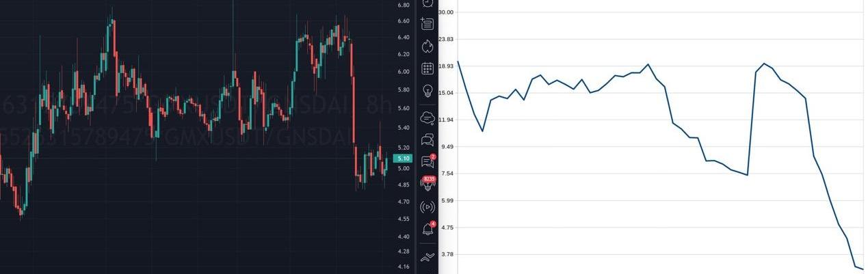Click the 18.93 axis label on line chart

click(446, 66)
